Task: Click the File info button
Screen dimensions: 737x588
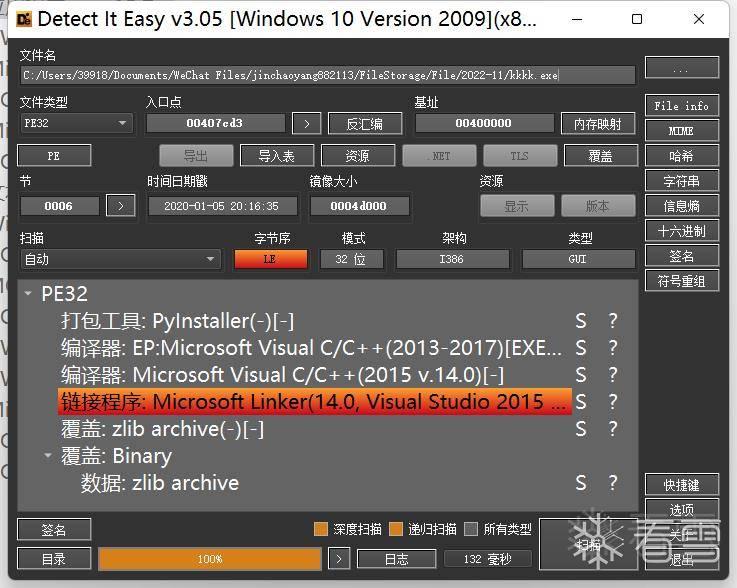Action: 682,106
